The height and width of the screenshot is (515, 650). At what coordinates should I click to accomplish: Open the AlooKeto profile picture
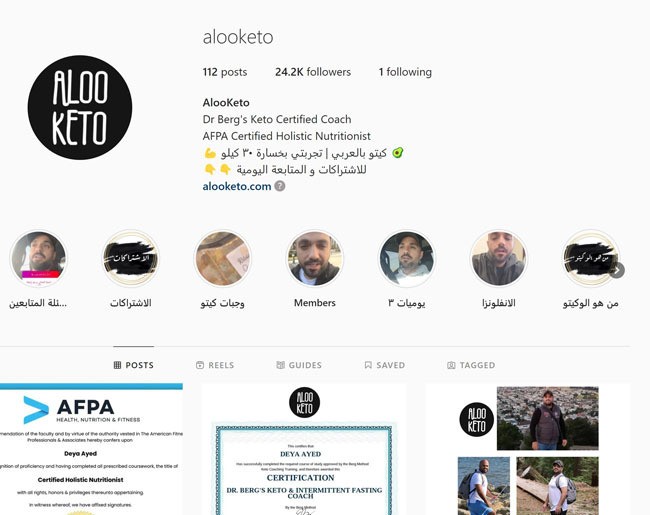click(80, 107)
